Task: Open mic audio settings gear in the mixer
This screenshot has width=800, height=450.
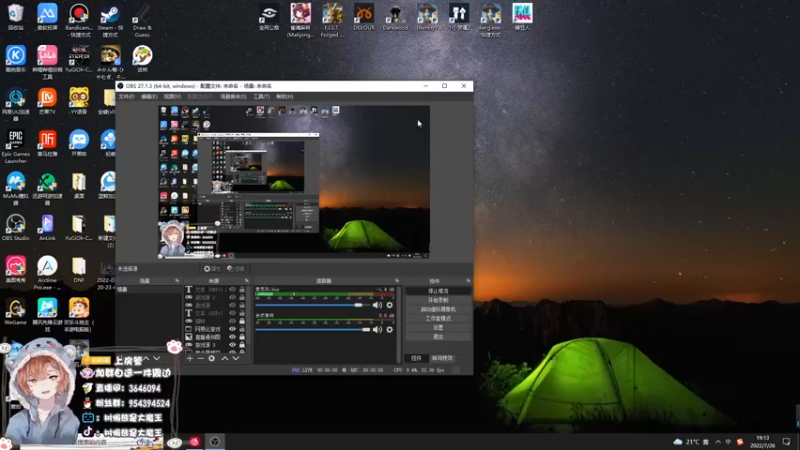Action: tap(390, 305)
